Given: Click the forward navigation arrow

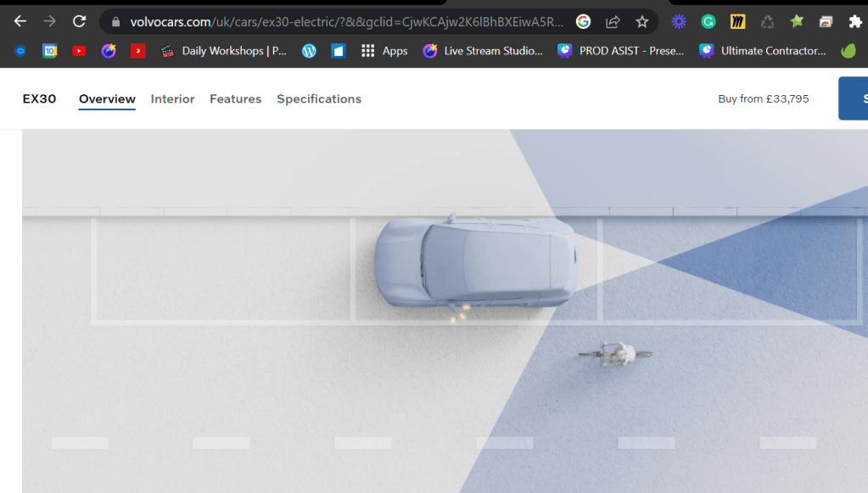Looking at the screenshot, I should (50, 21).
